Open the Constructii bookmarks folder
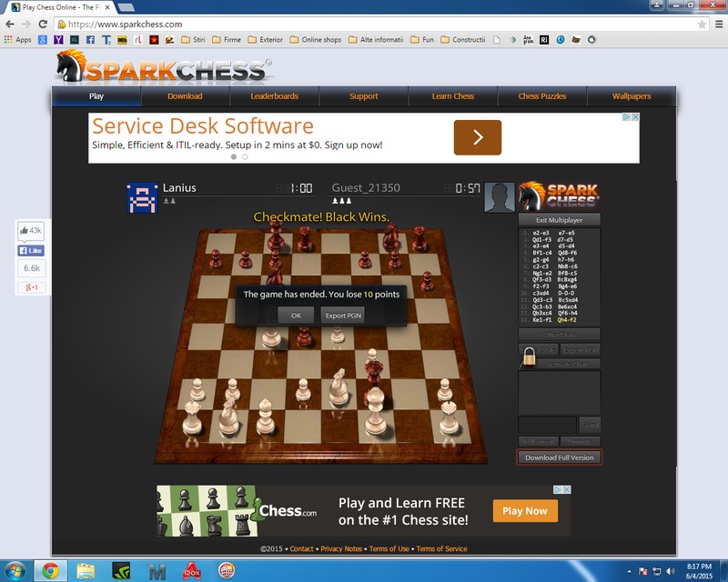 click(463, 40)
